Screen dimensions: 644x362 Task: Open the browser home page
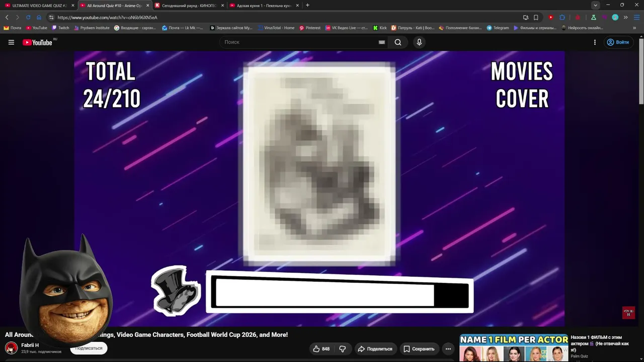[x=39, y=17]
